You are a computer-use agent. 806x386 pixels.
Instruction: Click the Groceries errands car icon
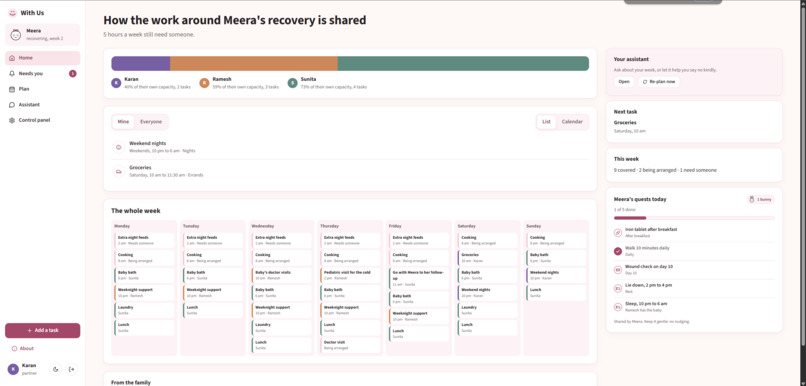[119, 171]
